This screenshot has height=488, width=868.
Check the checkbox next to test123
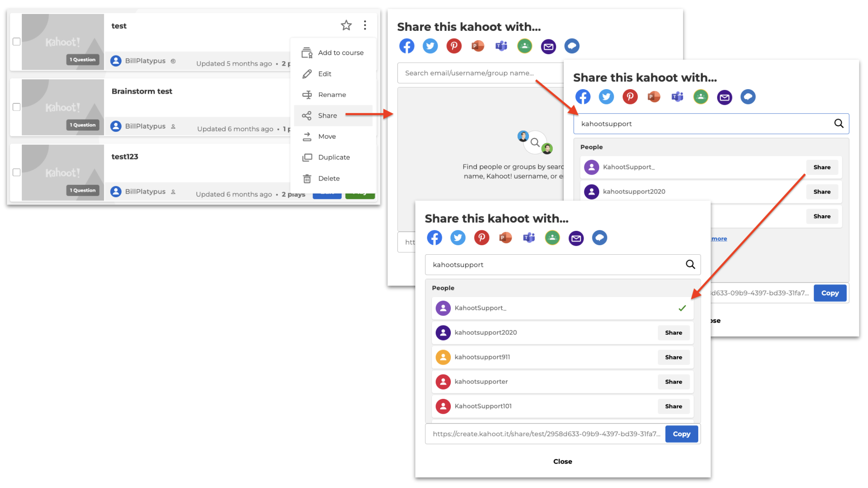pyautogui.click(x=16, y=172)
